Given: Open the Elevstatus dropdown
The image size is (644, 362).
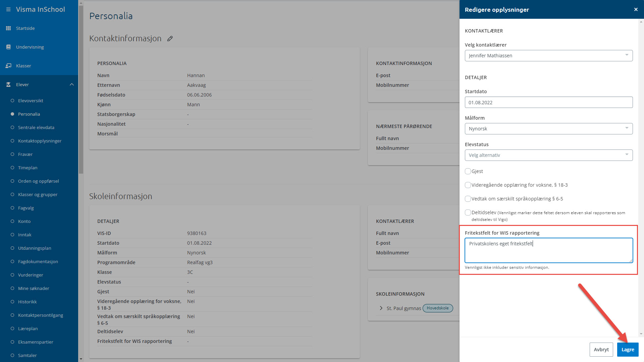Looking at the screenshot, I should click(x=549, y=155).
